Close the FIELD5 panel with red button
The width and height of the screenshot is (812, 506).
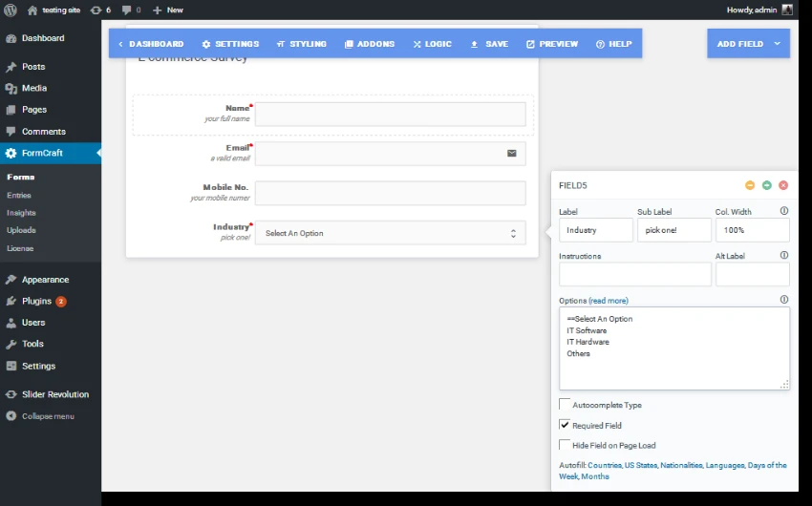coord(783,185)
